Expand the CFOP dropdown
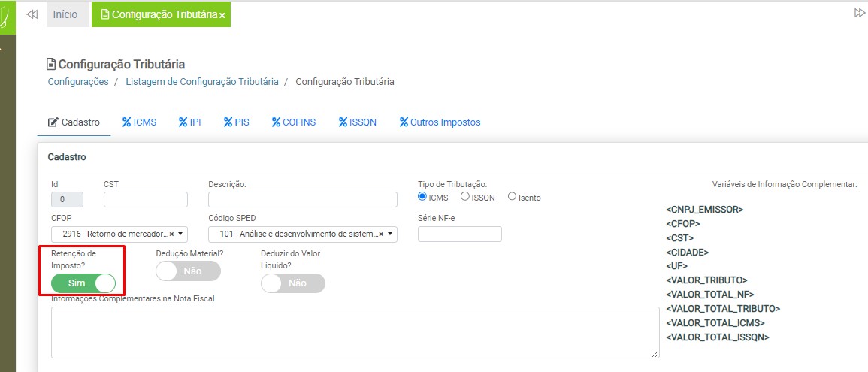 pos(180,234)
